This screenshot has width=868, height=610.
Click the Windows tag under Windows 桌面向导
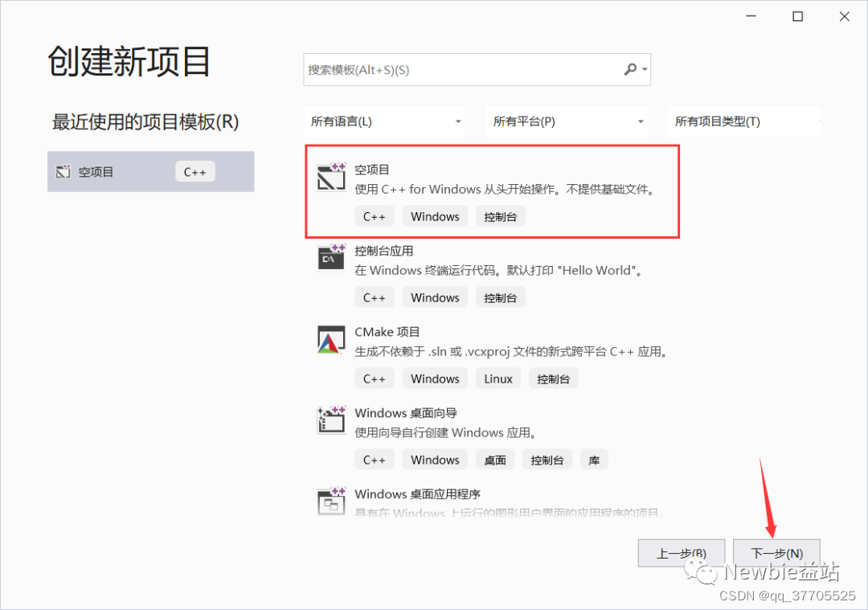click(x=435, y=460)
